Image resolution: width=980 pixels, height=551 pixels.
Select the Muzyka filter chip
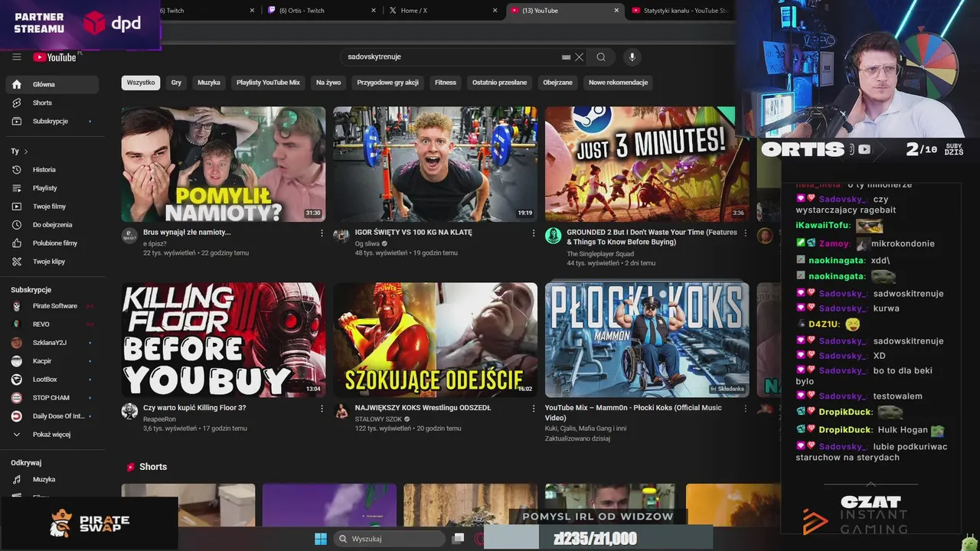click(209, 83)
